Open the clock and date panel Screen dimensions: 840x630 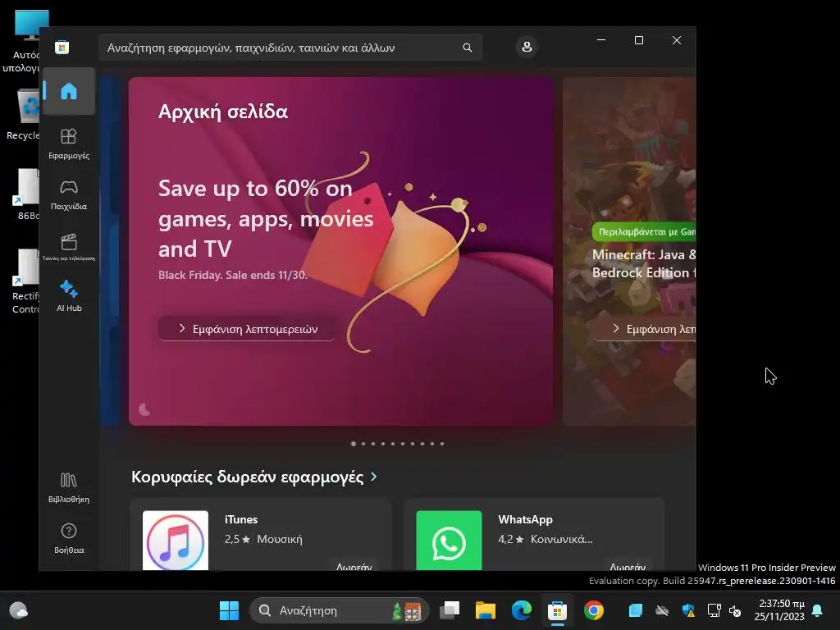pyautogui.click(x=779, y=610)
